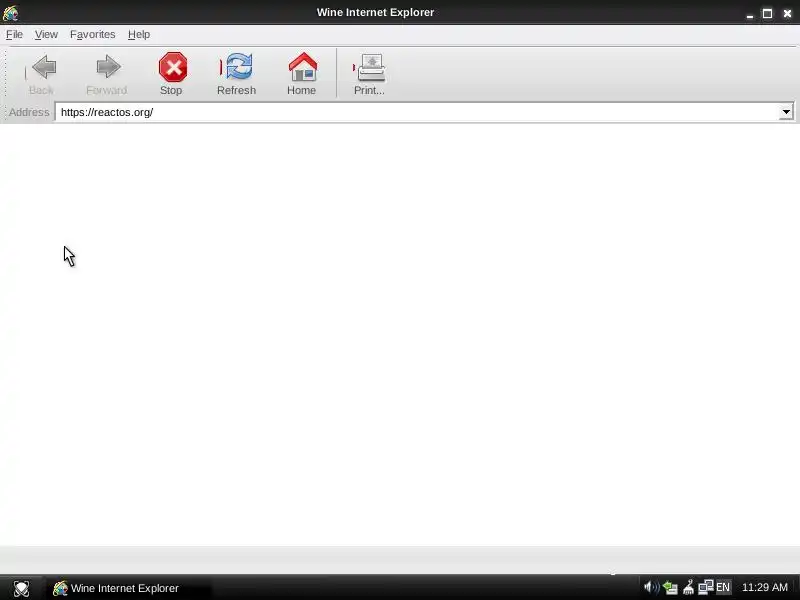Maximize the Wine Internet Explorer window
Image resolution: width=800 pixels, height=600 pixels.
pyautogui.click(x=767, y=13)
